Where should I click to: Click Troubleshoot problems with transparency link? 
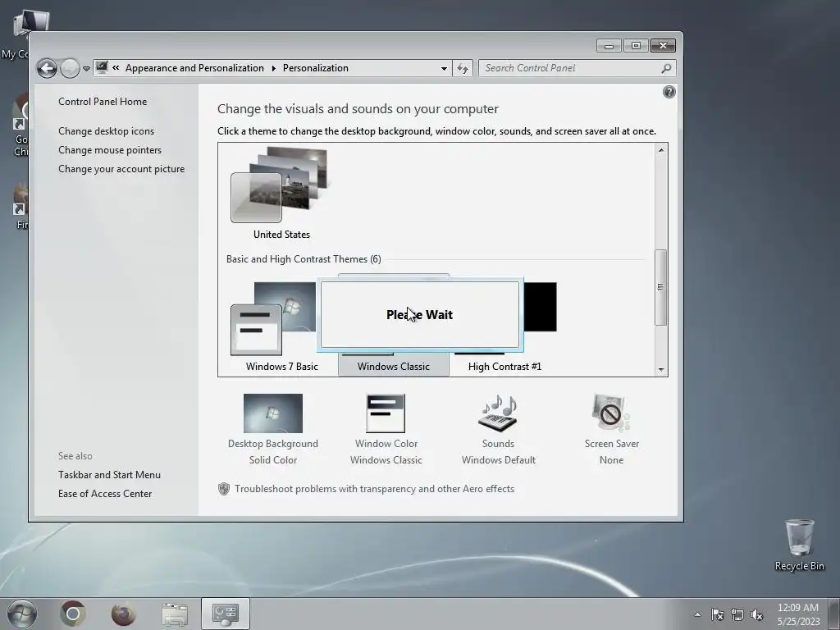(x=374, y=489)
